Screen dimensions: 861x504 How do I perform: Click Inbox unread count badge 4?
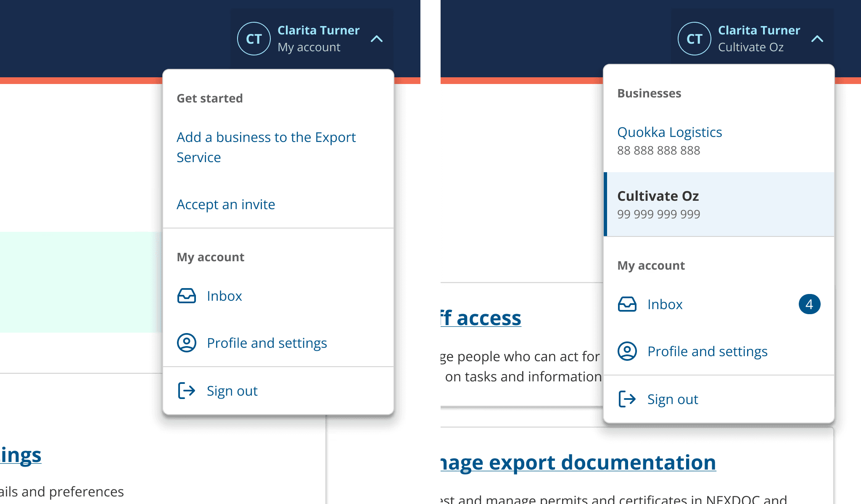809,304
